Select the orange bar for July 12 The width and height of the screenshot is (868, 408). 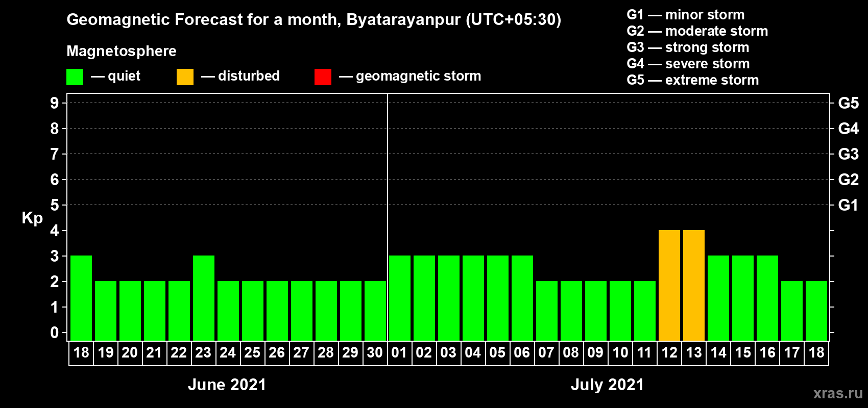(669, 286)
